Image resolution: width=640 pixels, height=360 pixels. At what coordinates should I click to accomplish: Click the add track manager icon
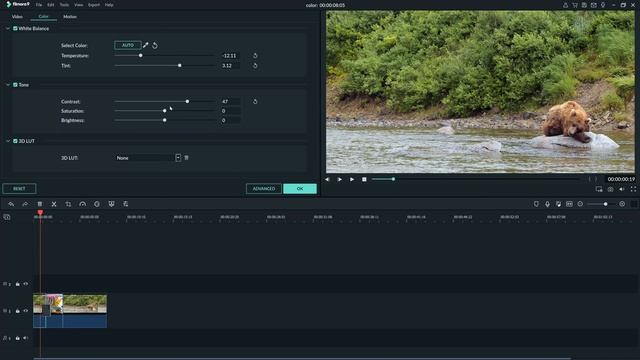pyautogui.click(x=7, y=217)
